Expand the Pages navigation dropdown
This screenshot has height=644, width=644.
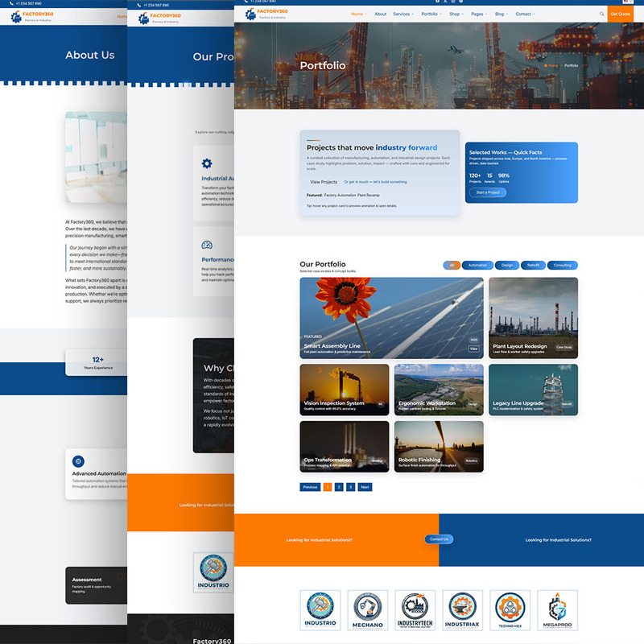[x=478, y=14]
